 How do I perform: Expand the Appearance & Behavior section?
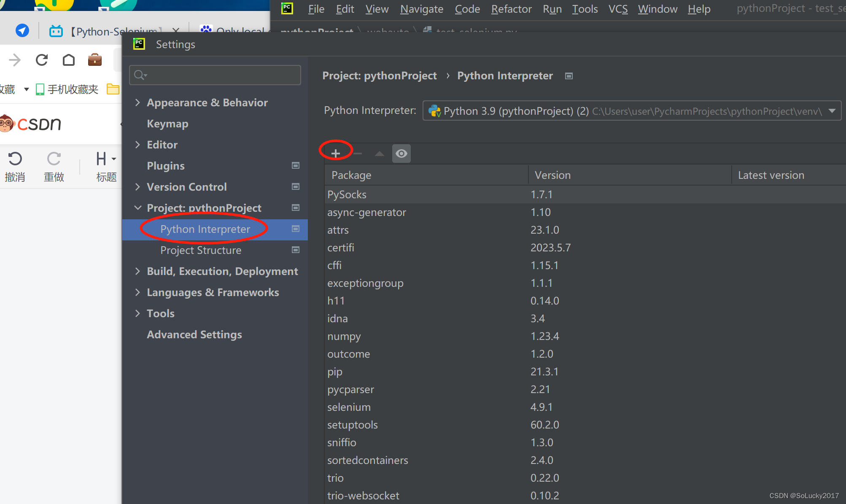pyautogui.click(x=137, y=102)
